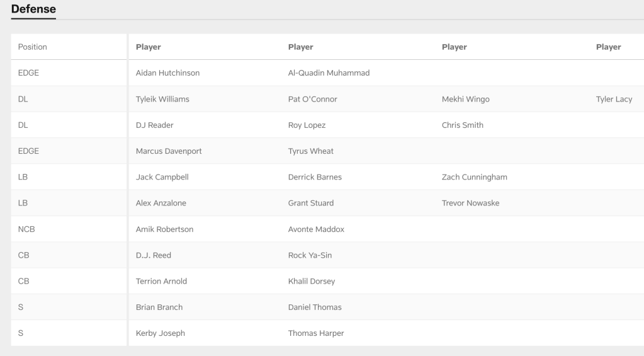Click D.J. Reed's cornerback link
Screen dimensions: 644x356
[x=153, y=255]
